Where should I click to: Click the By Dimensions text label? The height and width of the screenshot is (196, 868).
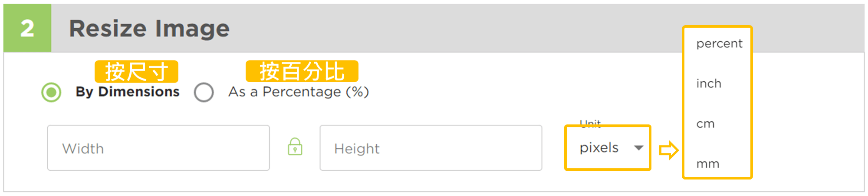coord(127,92)
